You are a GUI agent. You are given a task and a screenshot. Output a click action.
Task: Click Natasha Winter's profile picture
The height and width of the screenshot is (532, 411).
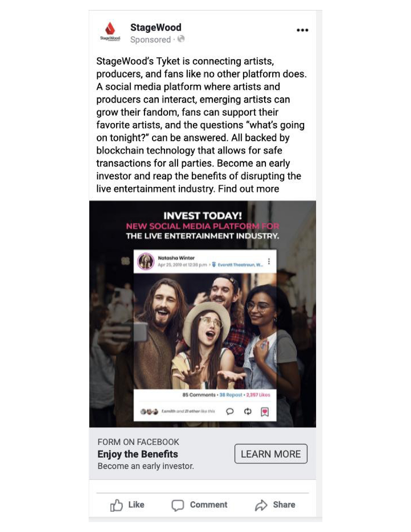tap(146, 261)
